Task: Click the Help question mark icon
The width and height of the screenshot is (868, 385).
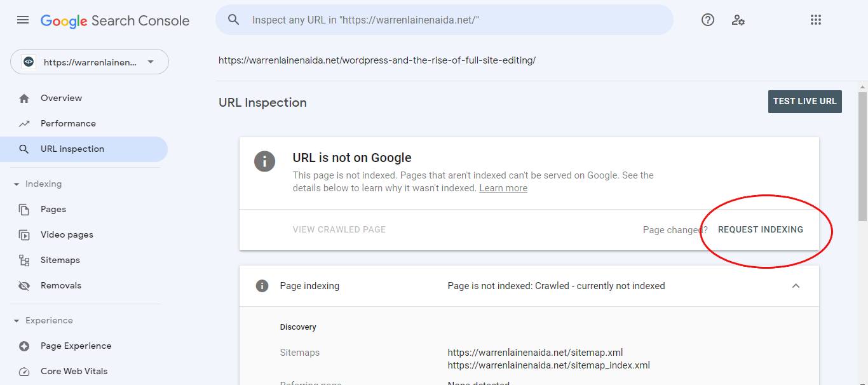Action: (708, 20)
